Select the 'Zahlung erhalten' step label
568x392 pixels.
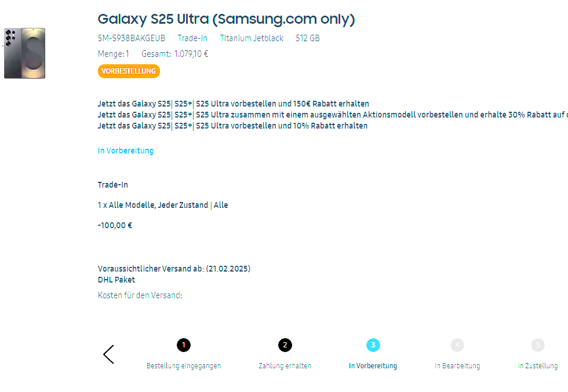click(x=285, y=366)
